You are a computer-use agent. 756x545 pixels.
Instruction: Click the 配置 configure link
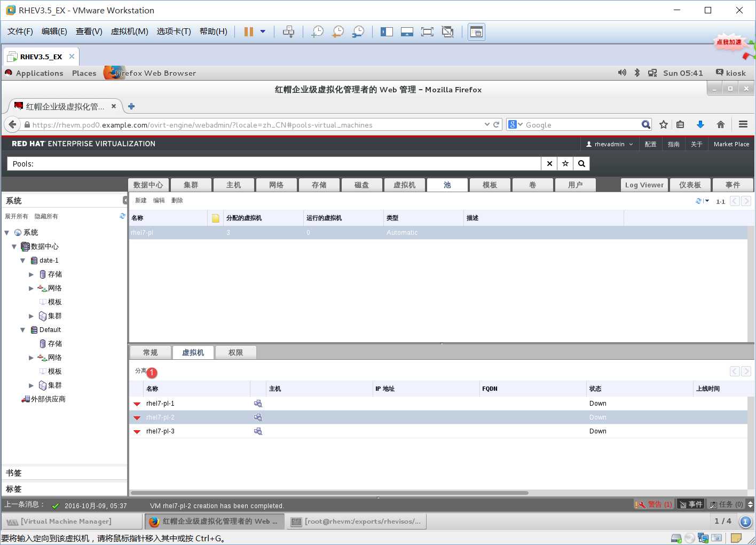coord(650,144)
